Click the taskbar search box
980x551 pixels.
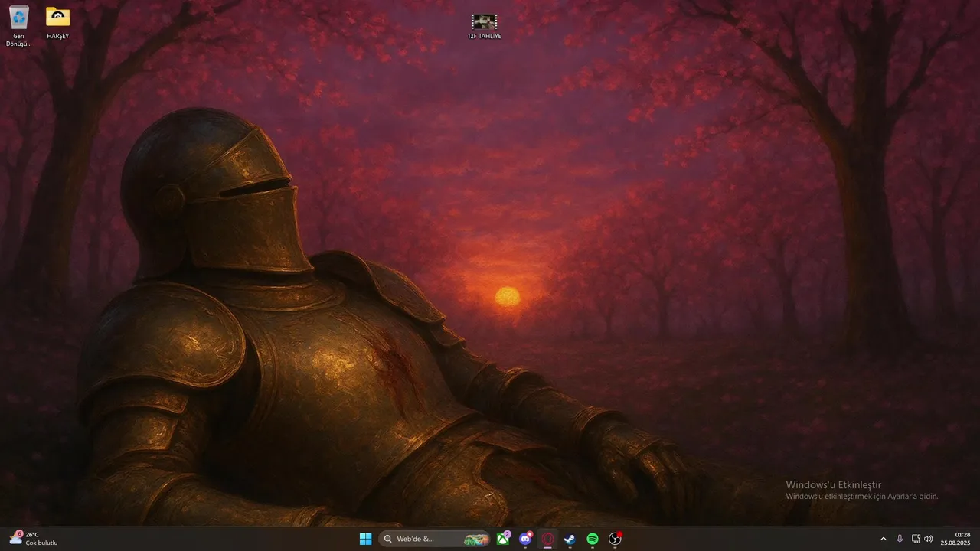click(x=436, y=539)
